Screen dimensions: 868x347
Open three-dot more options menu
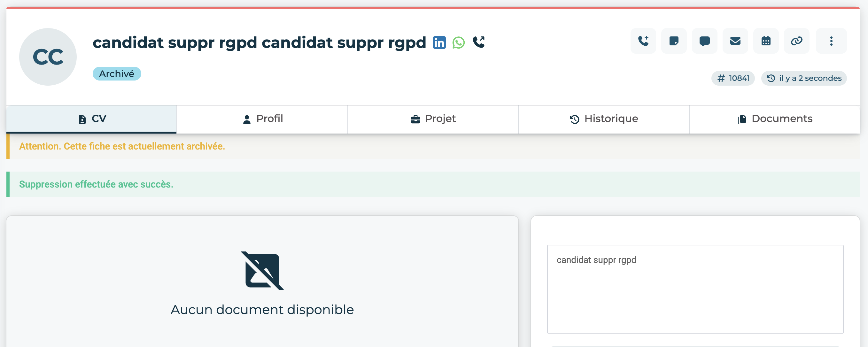pyautogui.click(x=831, y=41)
